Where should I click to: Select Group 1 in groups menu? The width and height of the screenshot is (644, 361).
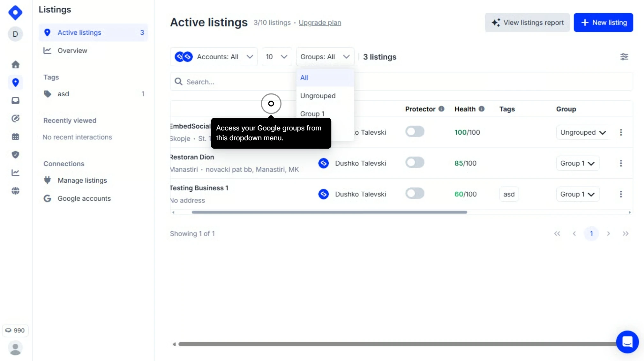click(x=325, y=114)
